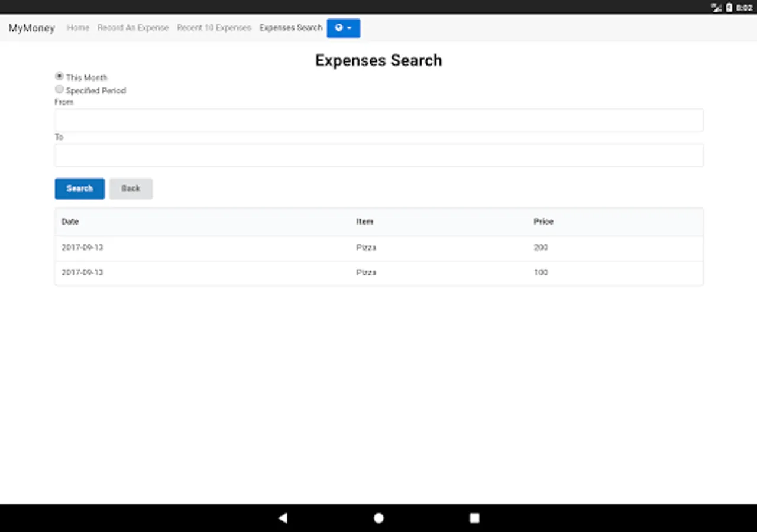Tap the Android home circle icon
Image resolution: width=757 pixels, height=532 pixels.
[378, 518]
